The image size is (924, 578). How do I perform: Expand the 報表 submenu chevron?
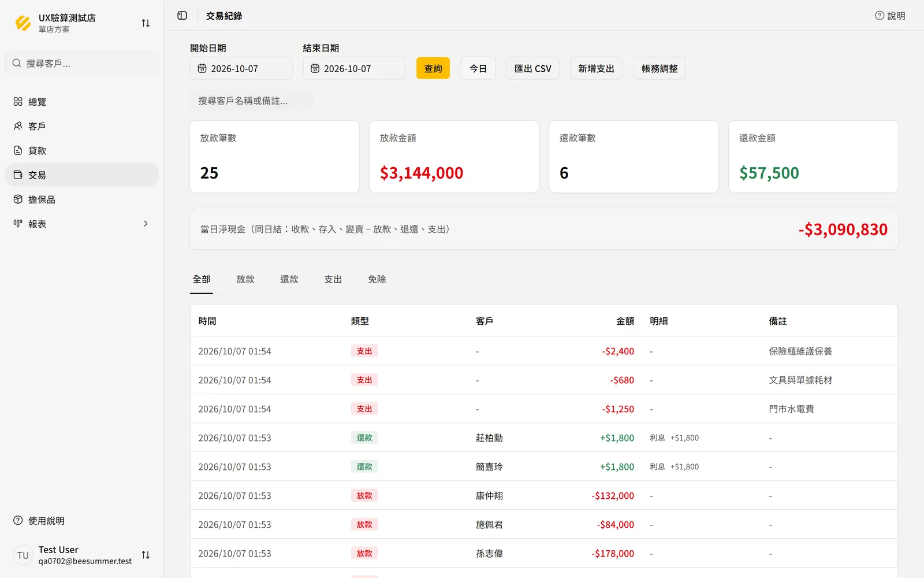[146, 224]
